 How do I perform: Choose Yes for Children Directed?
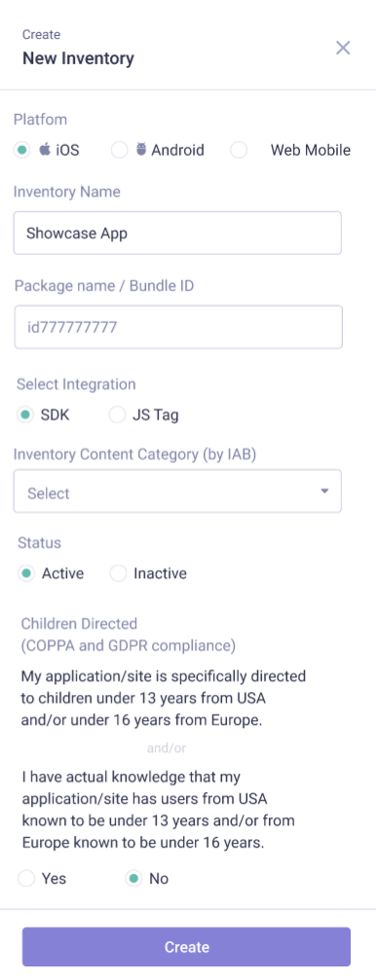26,879
